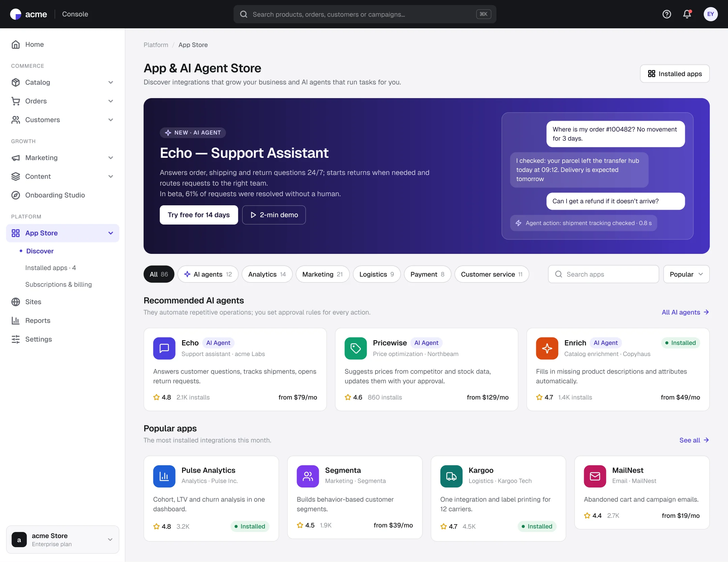This screenshot has height=562, width=728.
Task: Open Subscriptions & billing in sidebar
Action: click(x=58, y=285)
